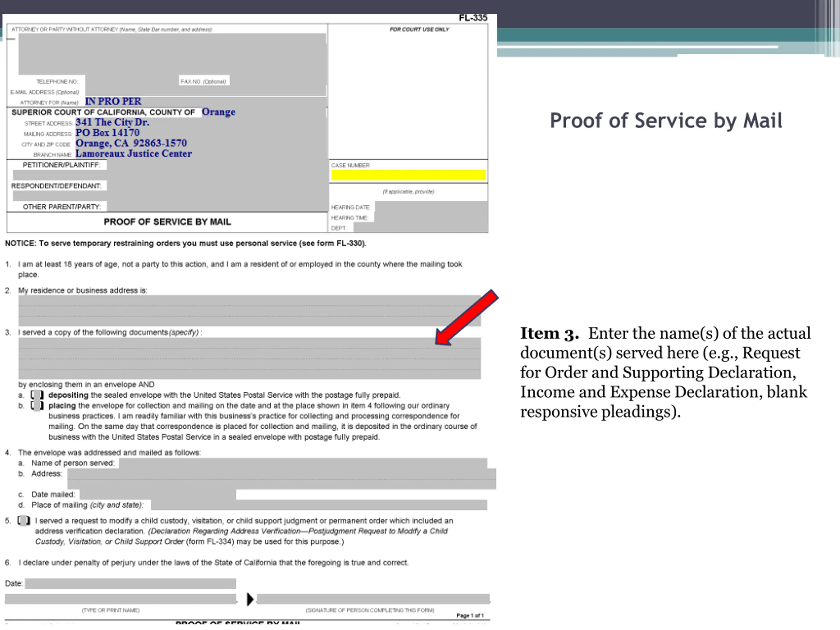Viewport: 840px width, 630px height.
Task: Click the attorney name and address field
Action: [x=172, y=54]
